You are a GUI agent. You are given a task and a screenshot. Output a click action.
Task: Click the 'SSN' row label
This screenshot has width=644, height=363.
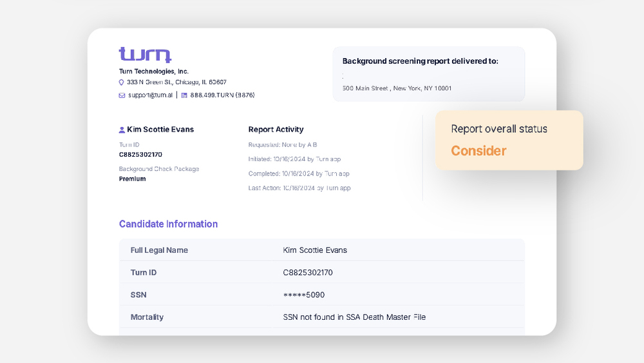point(138,295)
